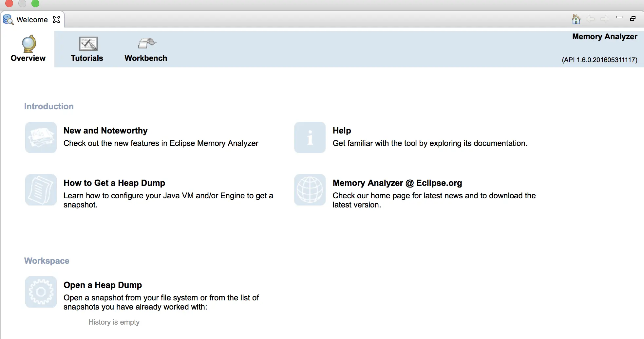This screenshot has width=644, height=339.
Task: Close the Welcome tab
Action: (x=56, y=20)
